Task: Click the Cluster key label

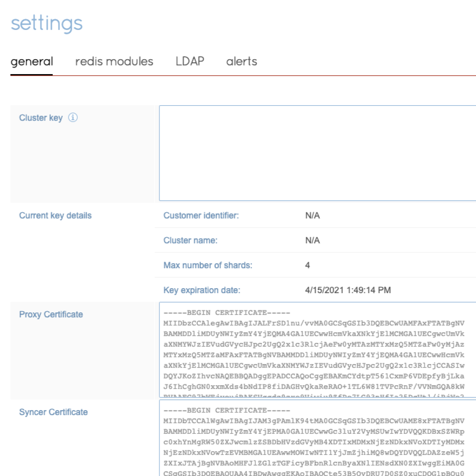Action: 41,118
